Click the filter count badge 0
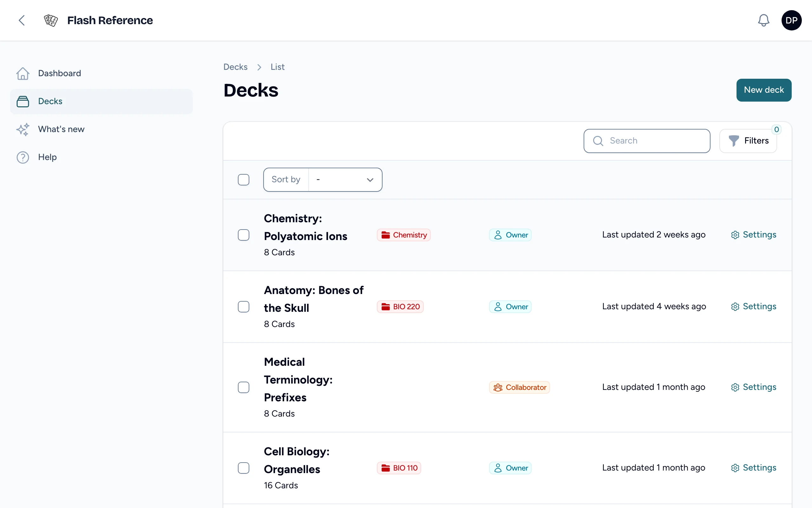The height and width of the screenshot is (508, 812). point(776,129)
